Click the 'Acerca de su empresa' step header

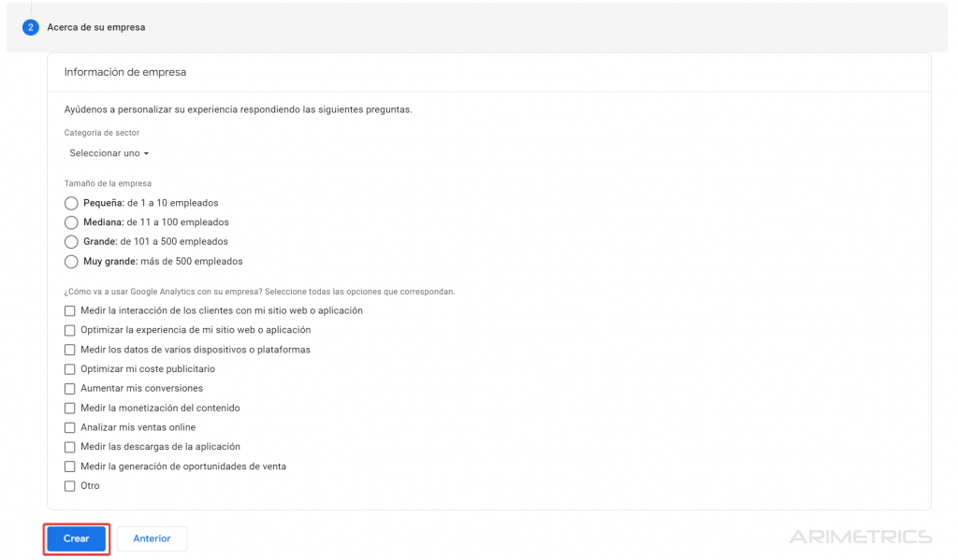tap(96, 27)
